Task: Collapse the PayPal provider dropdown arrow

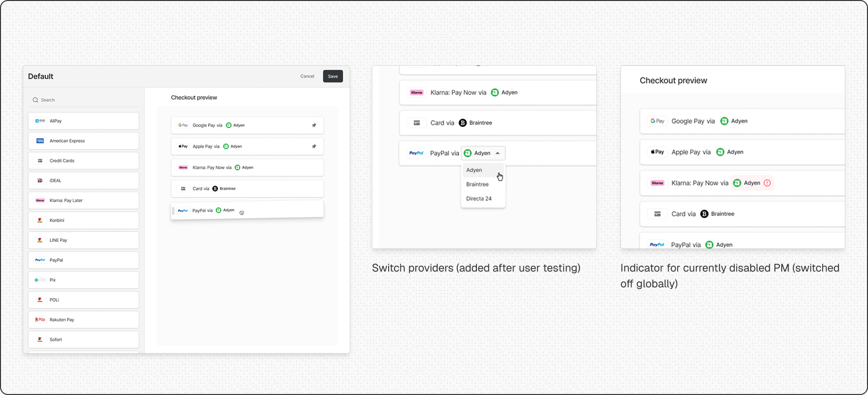Action: (498, 153)
